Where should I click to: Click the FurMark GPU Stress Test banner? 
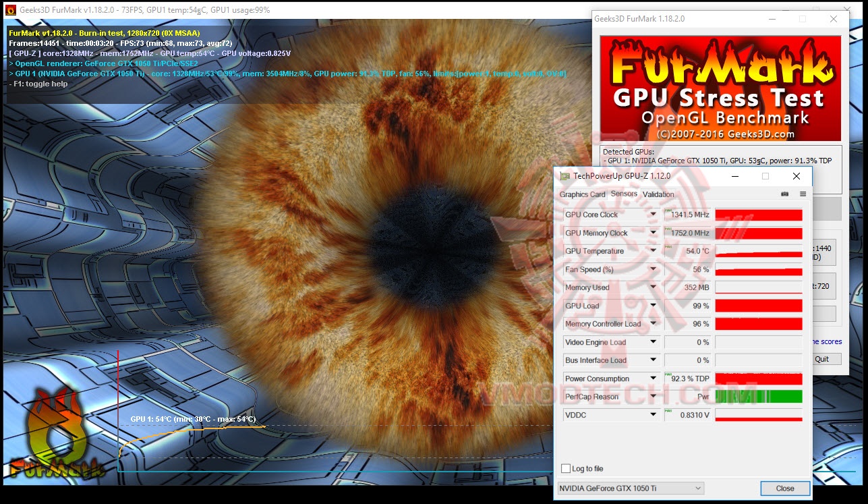(x=720, y=88)
